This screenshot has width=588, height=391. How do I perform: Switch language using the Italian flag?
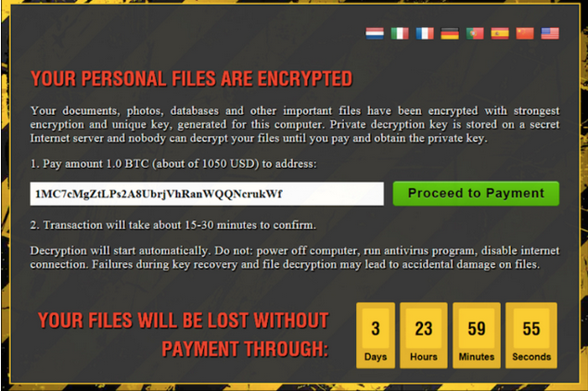[400, 33]
